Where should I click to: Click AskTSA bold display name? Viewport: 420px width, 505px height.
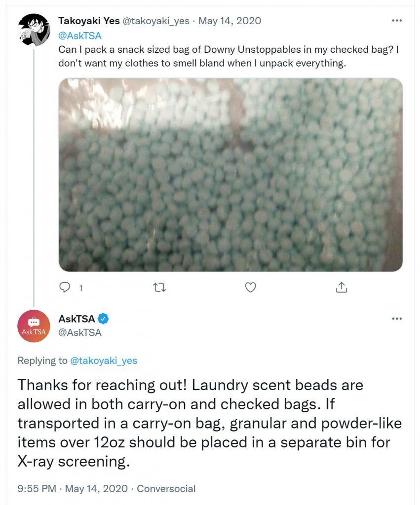(x=76, y=319)
